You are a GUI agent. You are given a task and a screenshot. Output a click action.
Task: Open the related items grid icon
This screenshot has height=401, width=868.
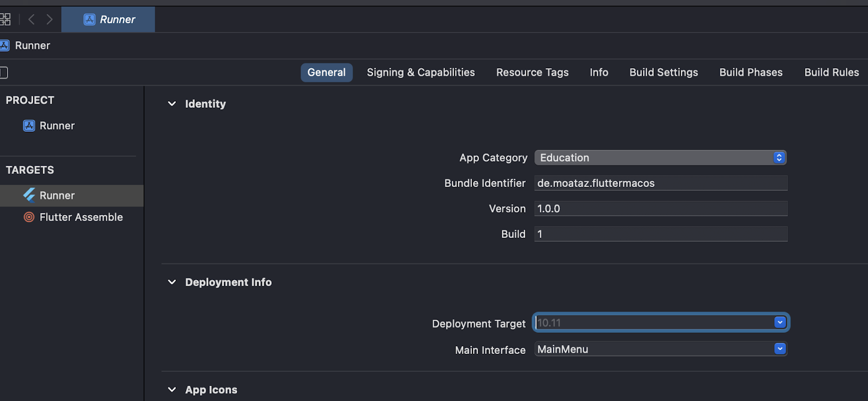[x=5, y=20]
